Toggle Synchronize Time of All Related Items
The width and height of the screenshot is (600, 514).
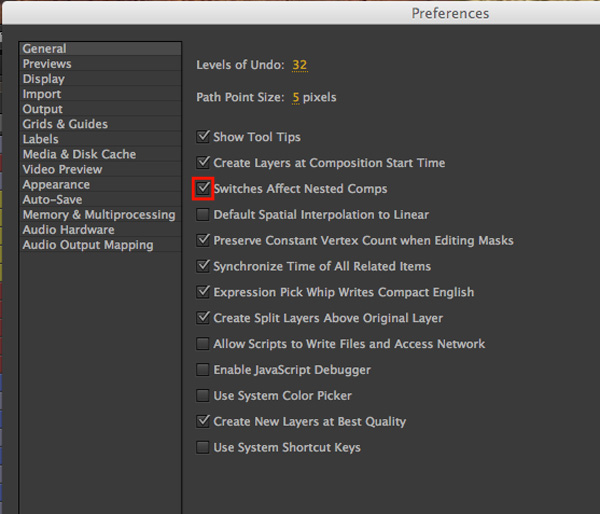202,266
